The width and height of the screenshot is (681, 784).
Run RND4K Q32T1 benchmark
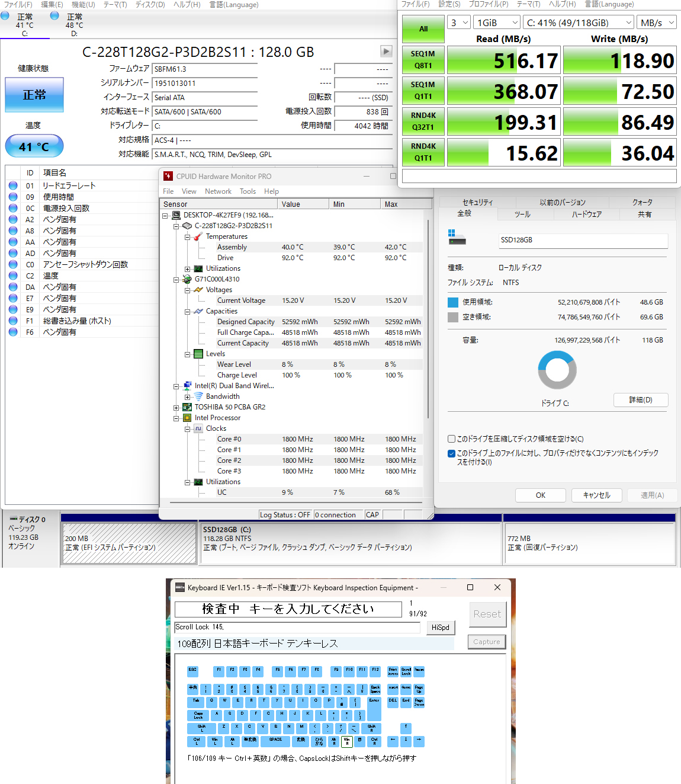[x=423, y=121]
